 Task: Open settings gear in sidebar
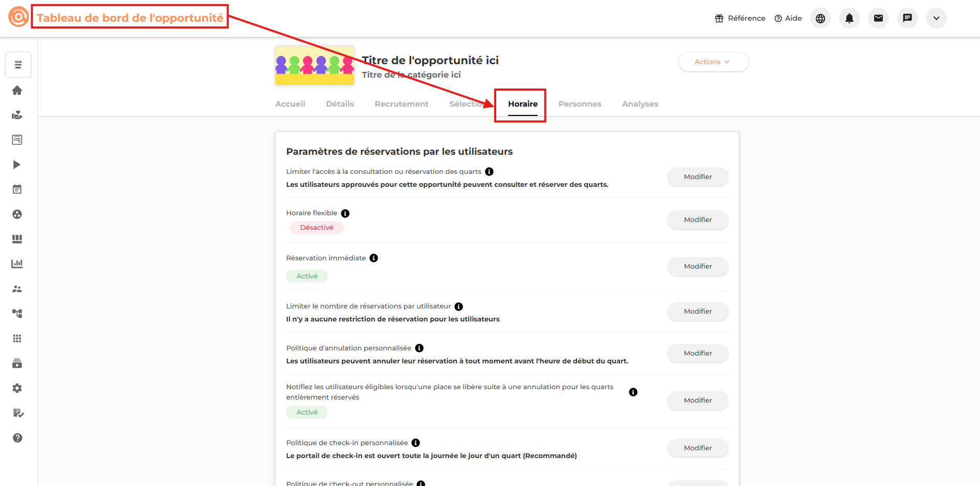click(x=17, y=388)
